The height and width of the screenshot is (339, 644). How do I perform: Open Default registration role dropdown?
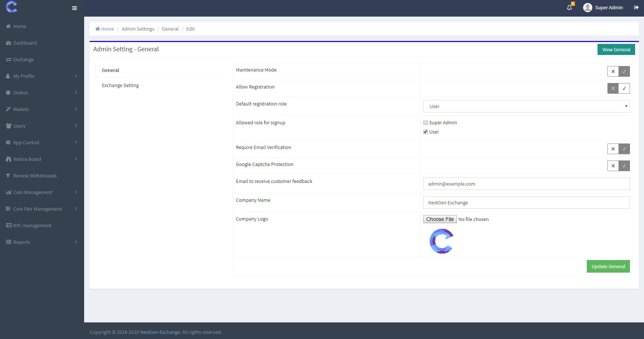pos(526,107)
